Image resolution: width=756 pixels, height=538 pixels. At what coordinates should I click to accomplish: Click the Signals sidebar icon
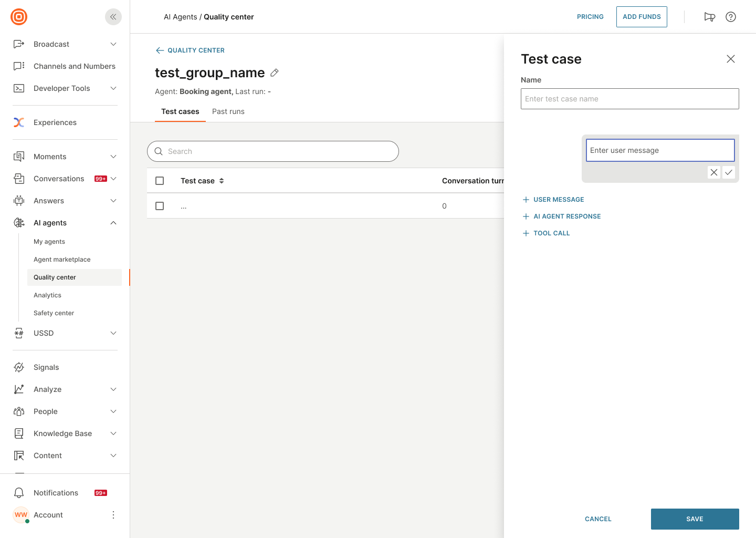(x=19, y=367)
